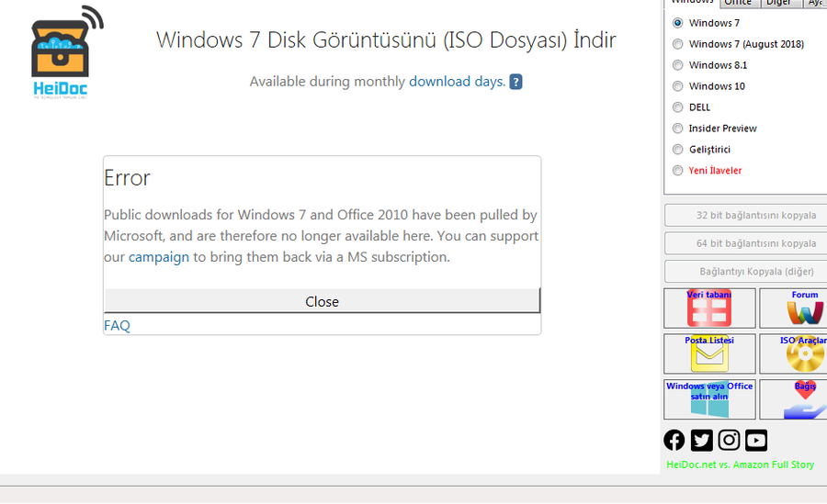Select Windows 7 (August 2018) option
The width and height of the screenshot is (827, 504).
[x=678, y=44]
